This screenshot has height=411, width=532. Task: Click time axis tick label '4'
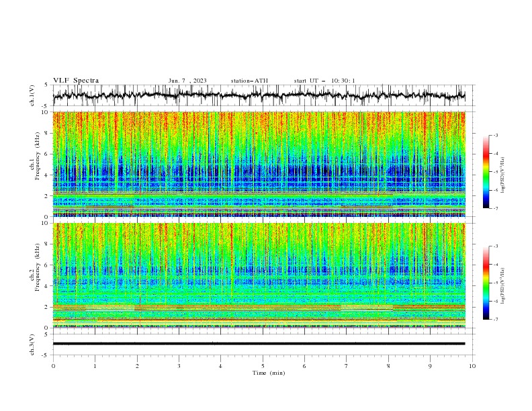point(220,366)
